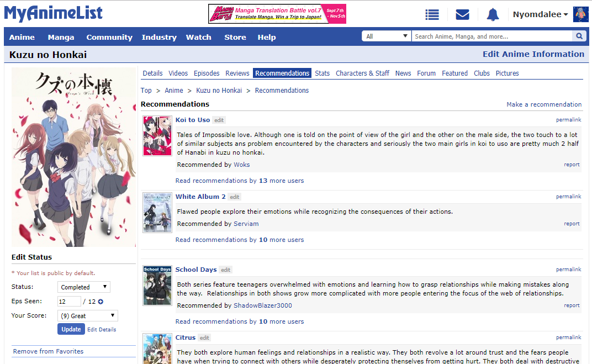Viewport: 592px width, 364px height.
Task: Click the Eps Seen input field
Action: click(x=69, y=302)
